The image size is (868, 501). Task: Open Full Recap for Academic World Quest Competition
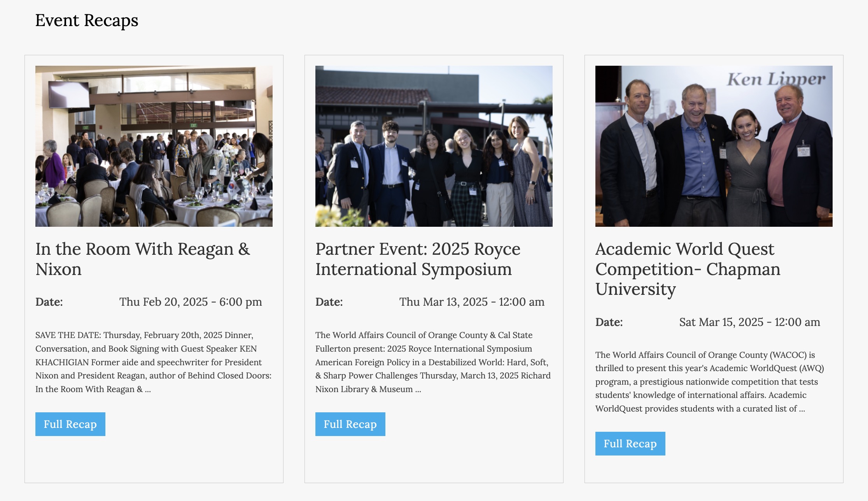click(x=630, y=443)
